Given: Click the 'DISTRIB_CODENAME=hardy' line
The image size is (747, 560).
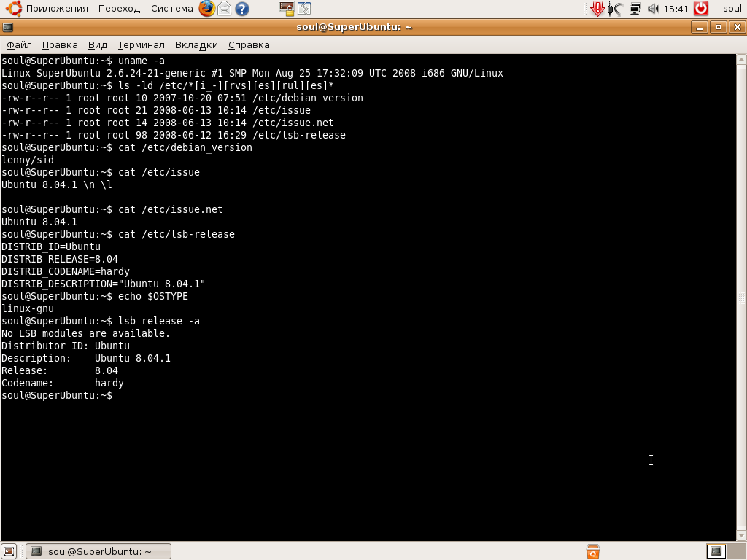Looking at the screenshot, I should [x=65, y=271].
